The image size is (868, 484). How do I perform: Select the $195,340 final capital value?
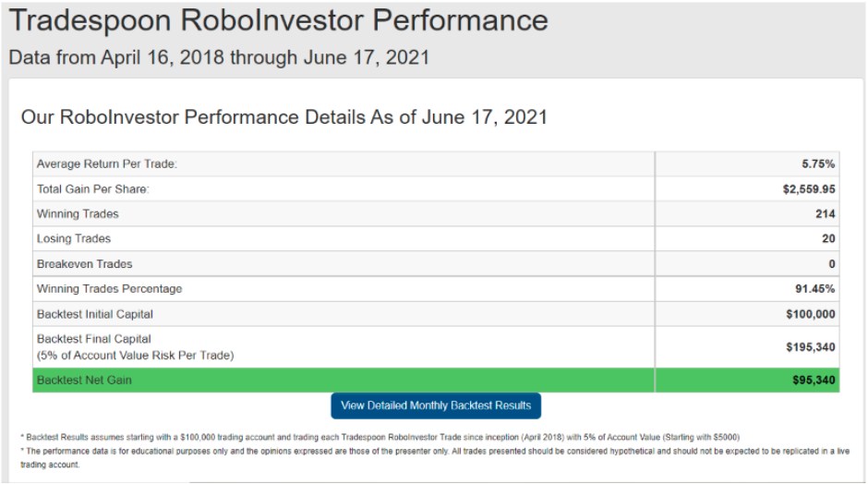(811, 347)
